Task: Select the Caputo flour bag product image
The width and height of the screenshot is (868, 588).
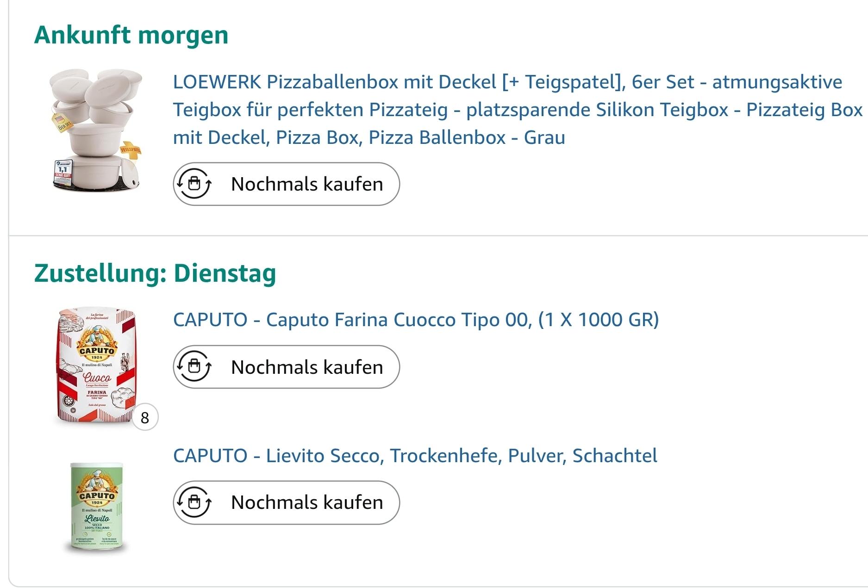Action: point(96,365)
